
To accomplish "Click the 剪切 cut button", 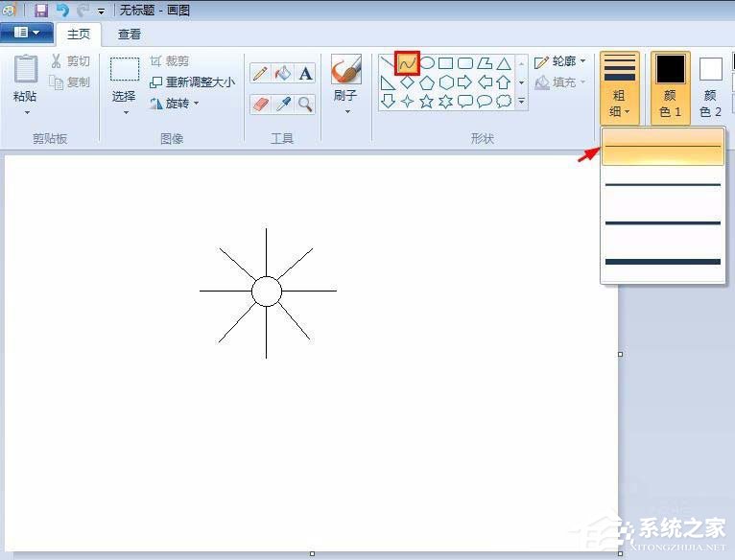I will (x=70, y=61).
